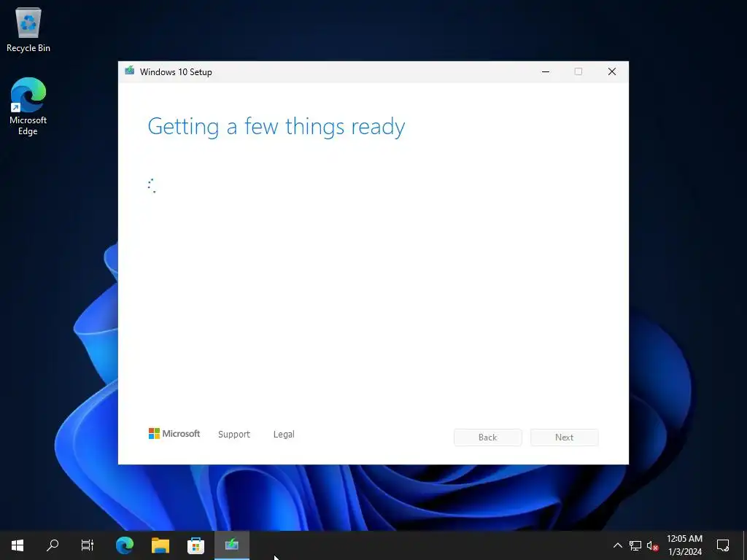This screenshot has width=747, height=560.
Task: Click the Windows 10 Setup title icon
Action: click(130, 71)
